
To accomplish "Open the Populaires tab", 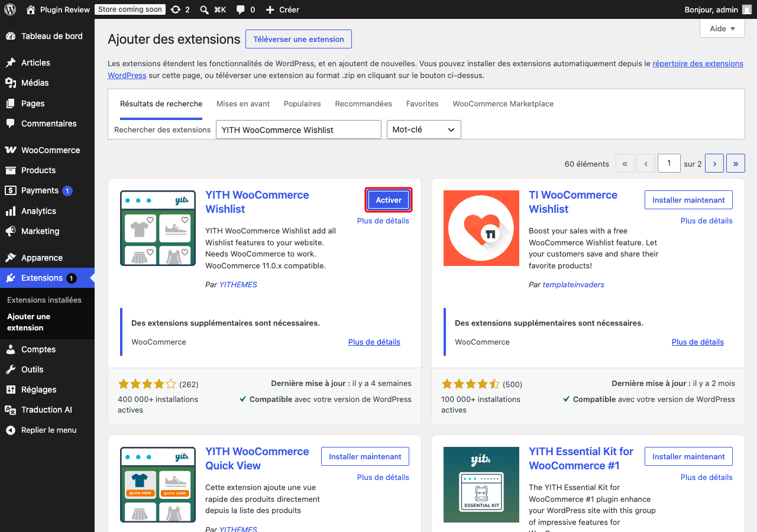I will pyautogui.click(x=302, y=104).
